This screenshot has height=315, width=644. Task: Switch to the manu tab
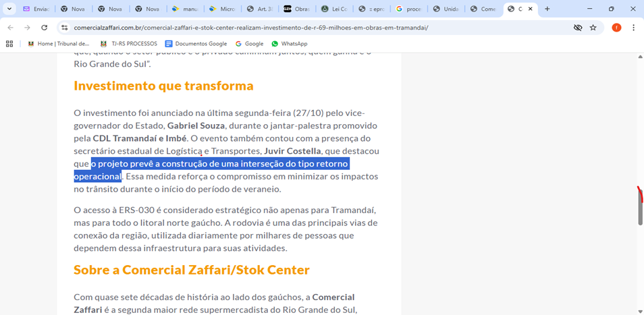pyautogui.click(x=185, y=9)
